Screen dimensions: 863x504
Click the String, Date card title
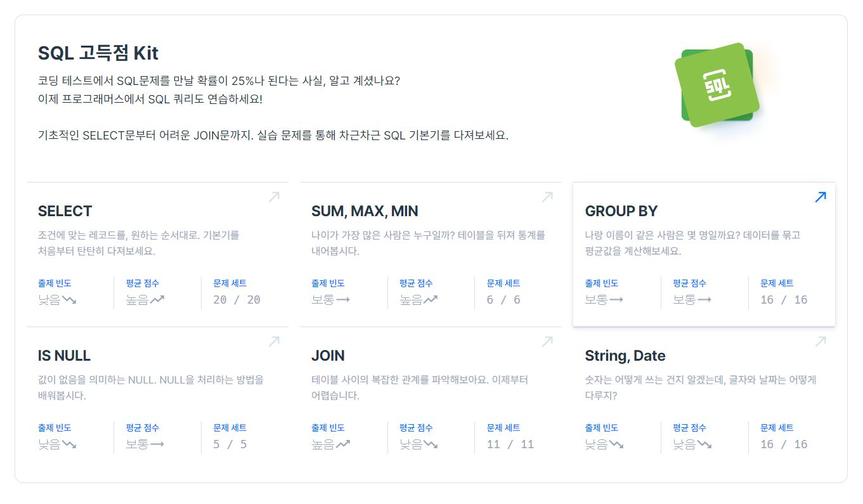click(x=625, y=356)
